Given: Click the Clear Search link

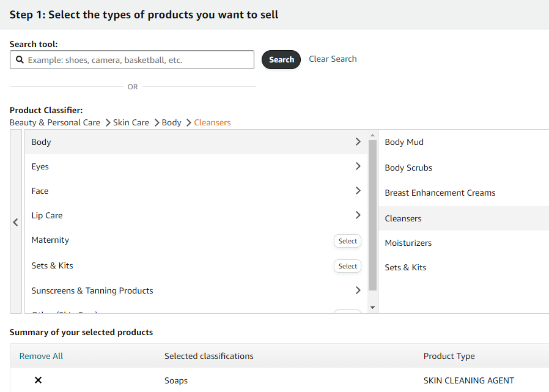Looking at the screenshot, I should tap(333, 59).
